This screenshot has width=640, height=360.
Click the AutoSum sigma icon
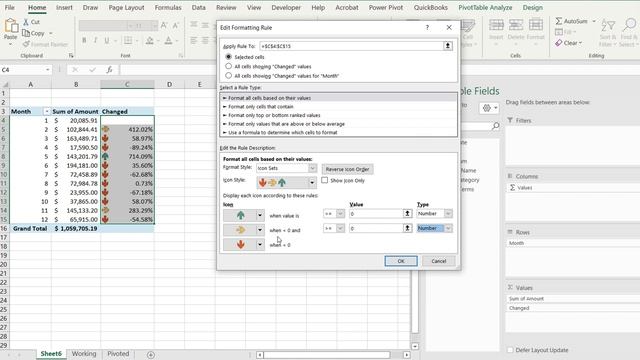click(559, 21)
